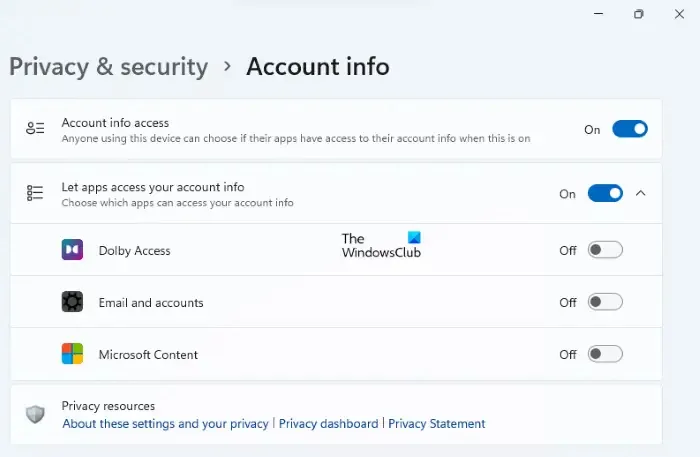
Task: Click the Dolby Access app icon
Action: pos(72,250)
